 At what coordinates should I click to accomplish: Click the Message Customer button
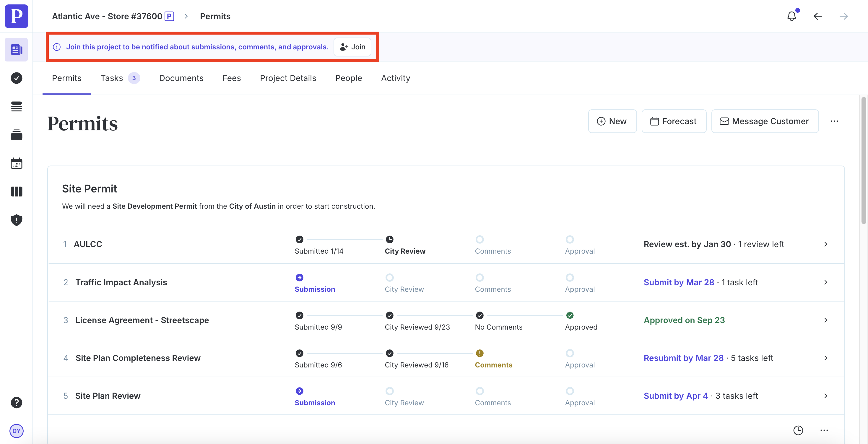pos(765,121)
